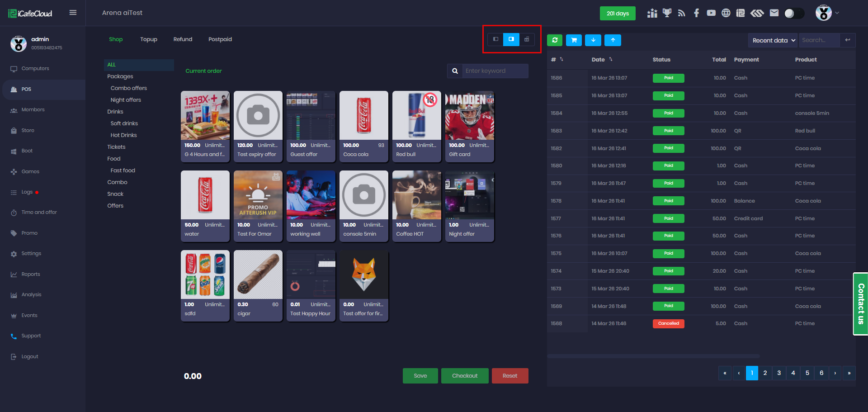Open the Recent data dropdown
The width and height of the screenshot is (868, 412).
tap(774, 40)
